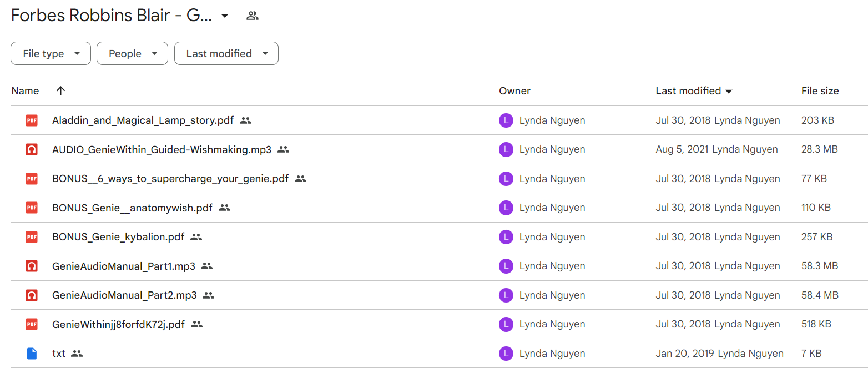Click owner avatar in GenieAudioManual_Part2.mp3 row
The image size is (868, 388).
[506, 295]
